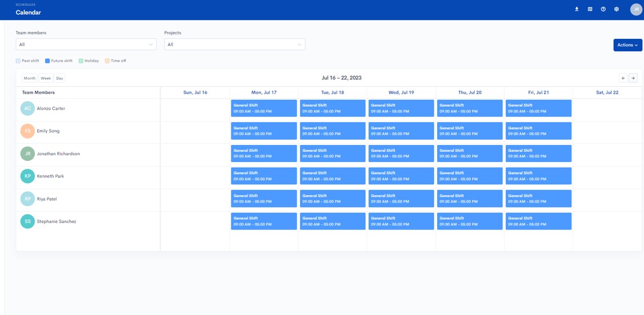Open the settings gear icon
Image resolution: width=644 pixels, height=315 pixels.
(616, 9)
